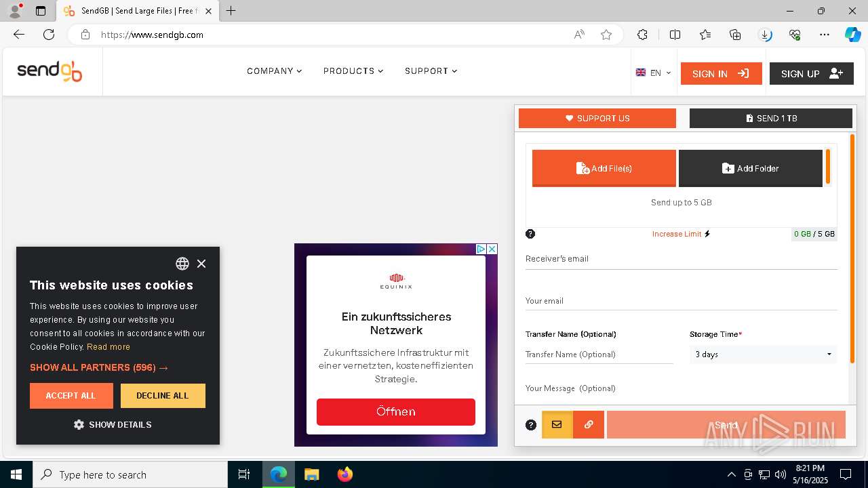The image size is (868, 488).
Task: Close the cookie consent popup
Action: (201, 264)
